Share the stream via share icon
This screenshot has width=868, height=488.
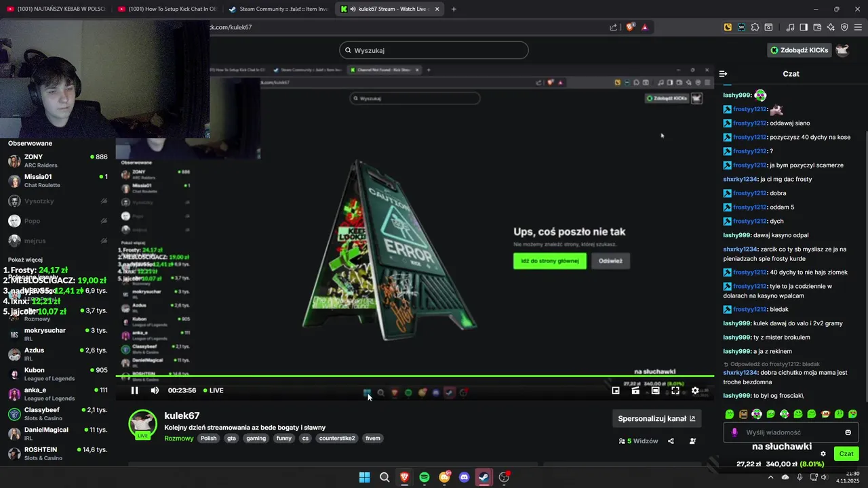point(671,441)
